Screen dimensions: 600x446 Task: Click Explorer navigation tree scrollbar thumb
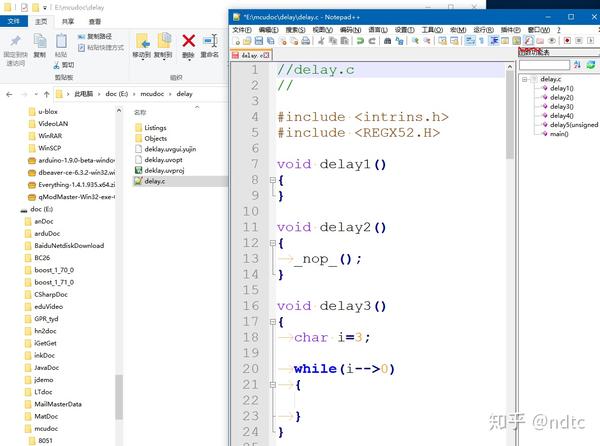119,397
